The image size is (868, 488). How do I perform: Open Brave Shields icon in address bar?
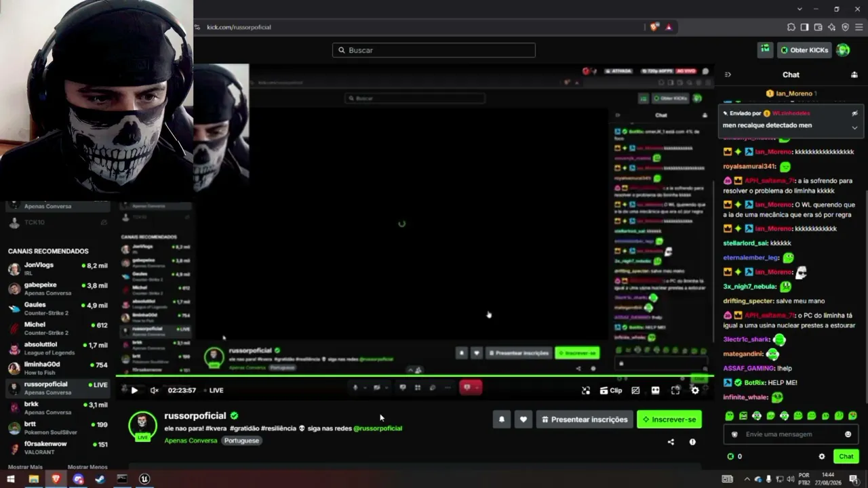[654, 27]
